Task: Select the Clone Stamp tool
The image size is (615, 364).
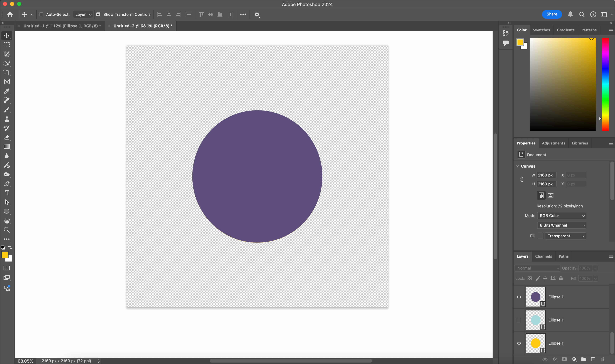Action: pyautogui.click(x=7, y=119)
